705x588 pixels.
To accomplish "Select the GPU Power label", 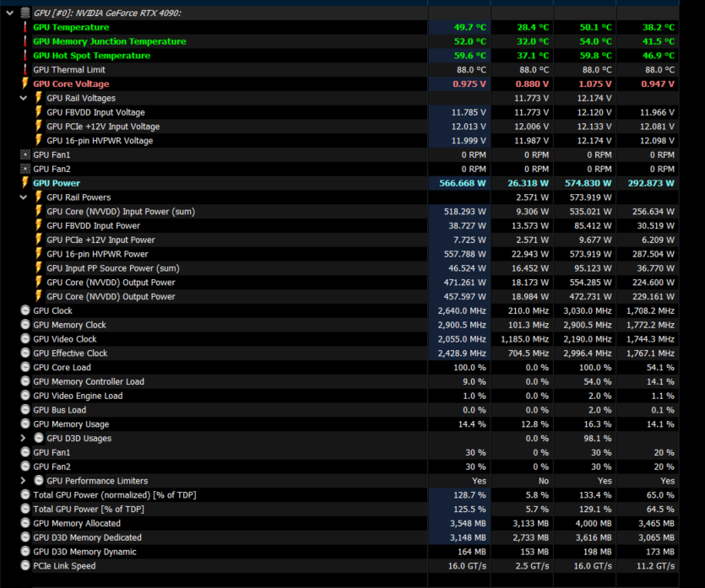I will pos(57,183).
